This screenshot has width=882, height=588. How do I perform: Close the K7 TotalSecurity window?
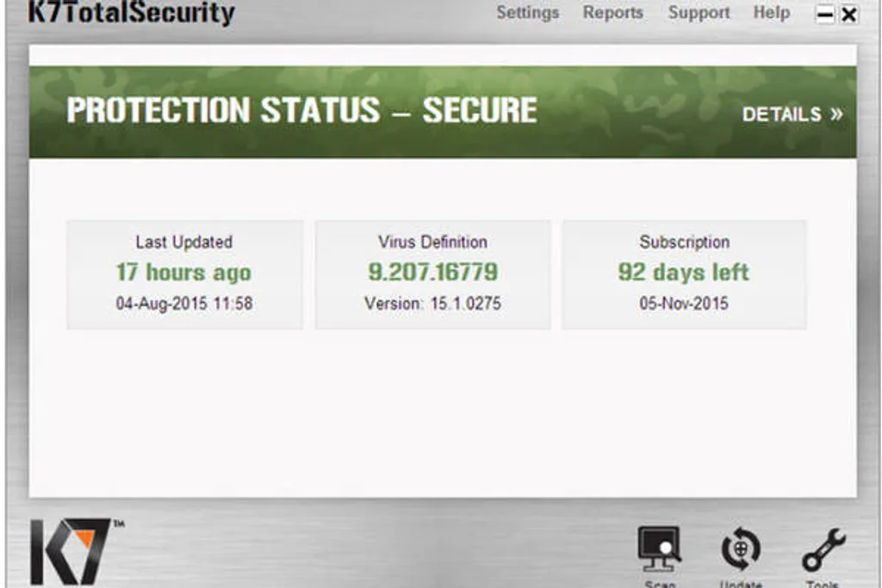tap(848, 14)
